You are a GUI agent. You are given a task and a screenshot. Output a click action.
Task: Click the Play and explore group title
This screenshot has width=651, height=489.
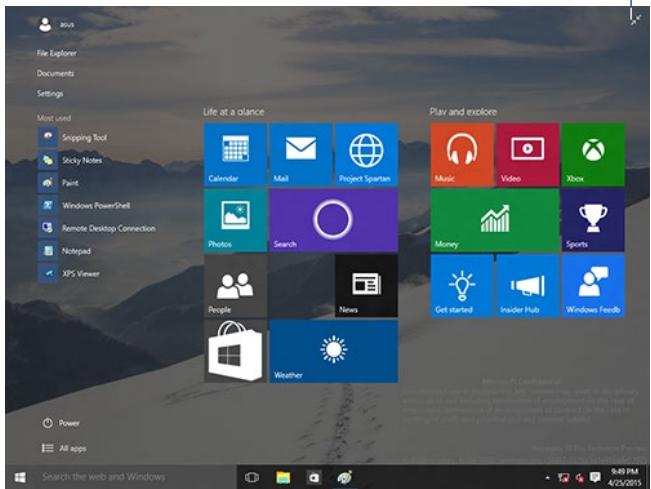coord(463,112)
